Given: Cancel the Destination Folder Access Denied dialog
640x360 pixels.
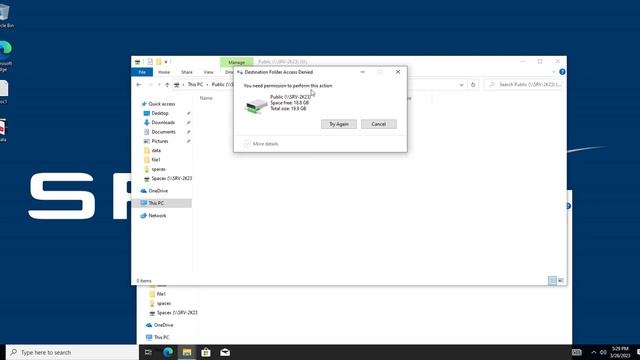Looking at the screenshot, I should click(x=378, y=124).
